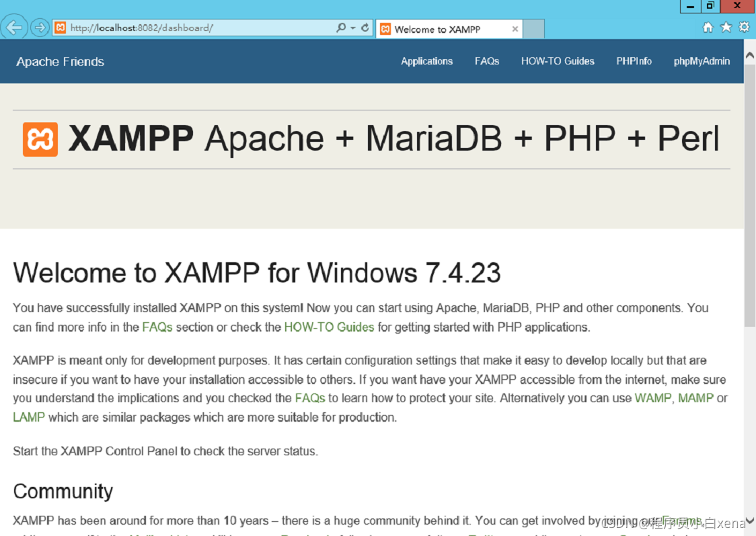Viewport: 756px width, 536px height.
Task: Follow the WAMP link
Action: [653, 398]
